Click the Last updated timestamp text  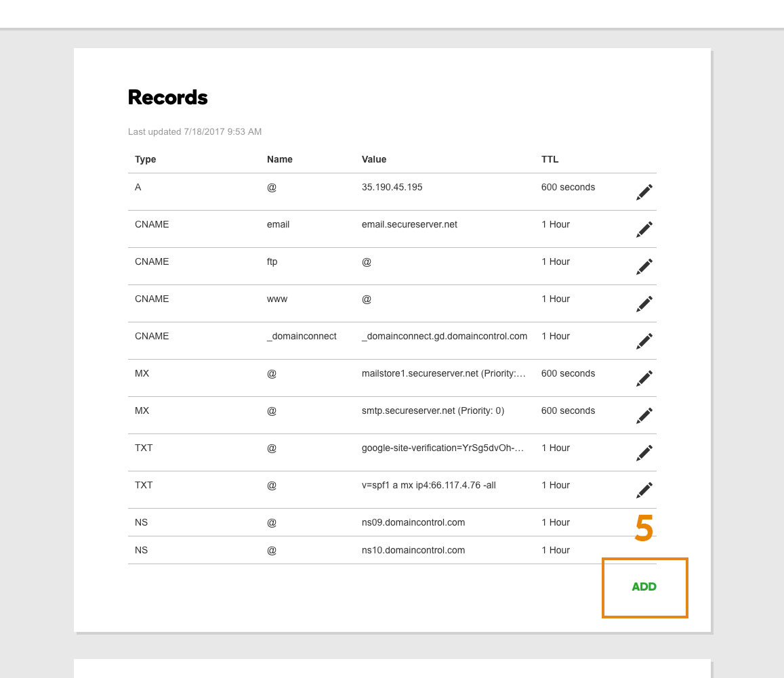(194, 132)
